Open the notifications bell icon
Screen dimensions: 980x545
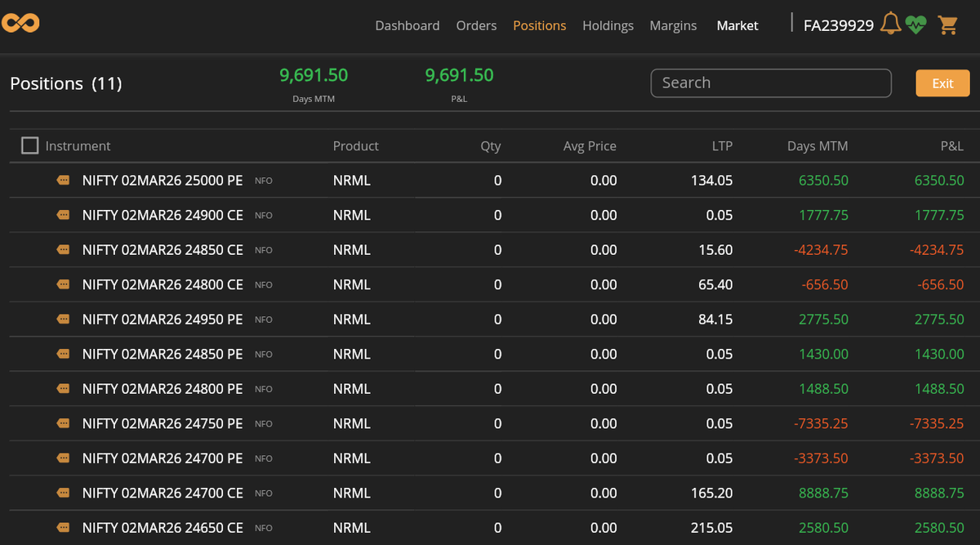coord(891,25)
